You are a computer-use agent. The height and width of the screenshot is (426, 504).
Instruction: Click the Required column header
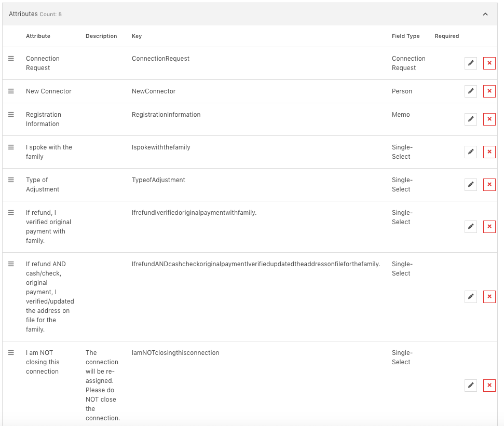click(x=447, y=36)
